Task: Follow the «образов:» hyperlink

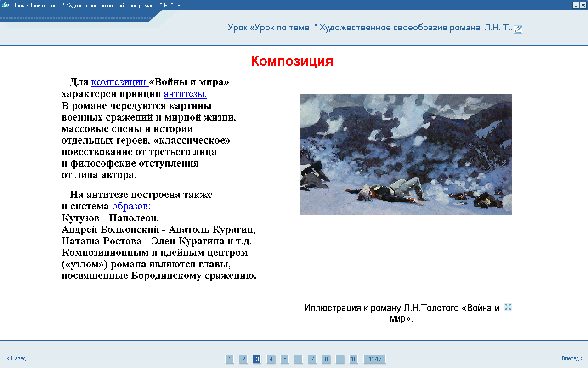Action: point(131,206)
